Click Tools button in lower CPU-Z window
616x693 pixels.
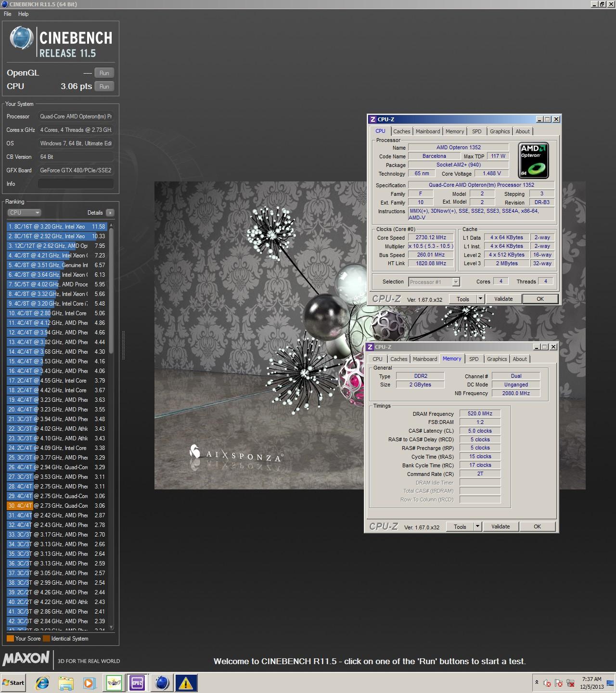[x=460, y=526]
